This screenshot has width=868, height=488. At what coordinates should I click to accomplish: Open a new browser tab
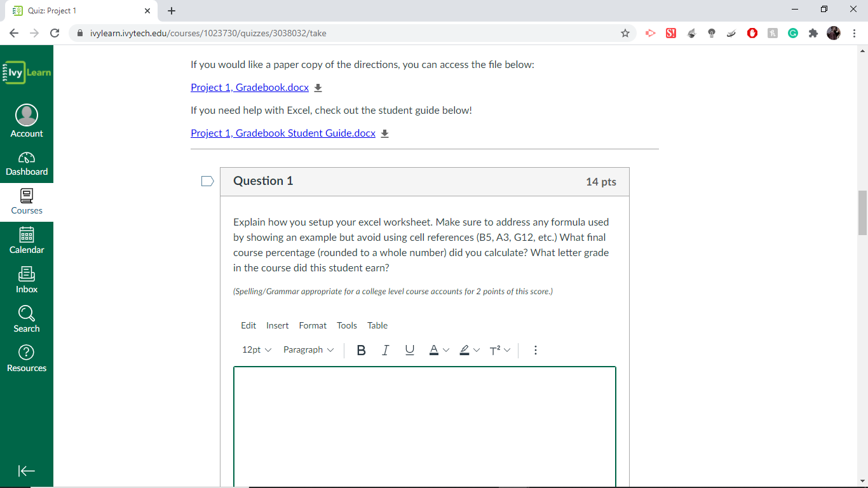point(172,11)
